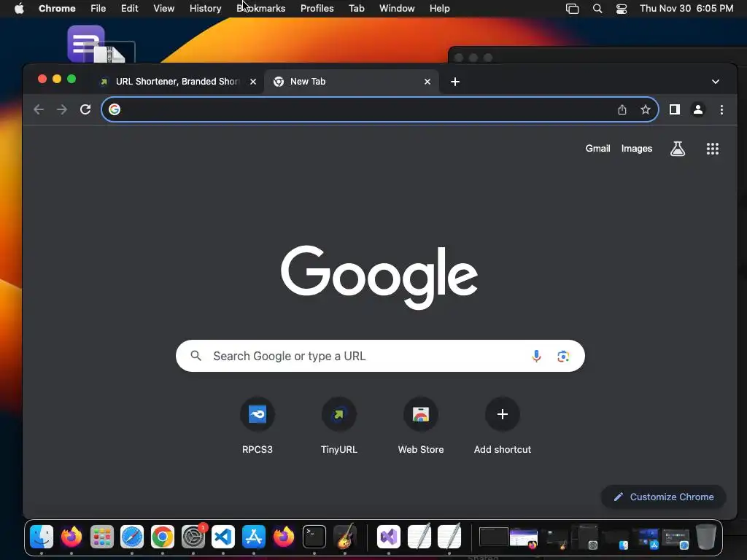Open the Window menu
Viewport: 747px width, 560px height.
coord(397,8)
